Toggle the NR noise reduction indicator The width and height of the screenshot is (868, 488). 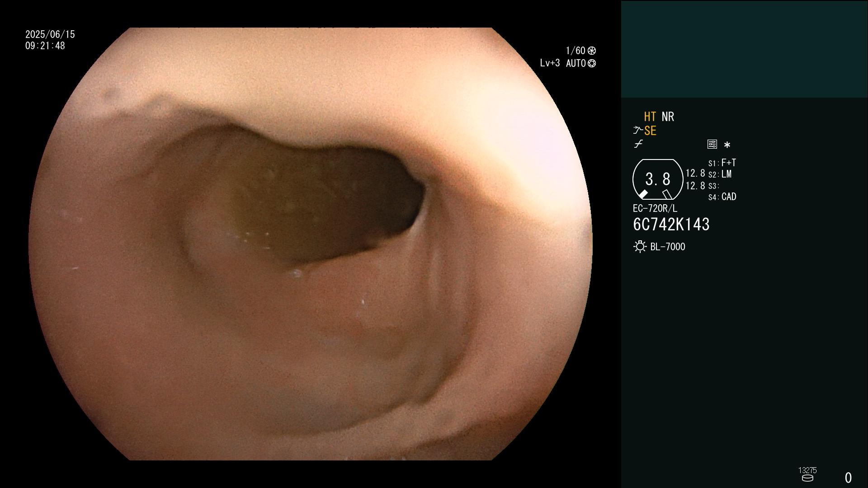tap(668, 117)
